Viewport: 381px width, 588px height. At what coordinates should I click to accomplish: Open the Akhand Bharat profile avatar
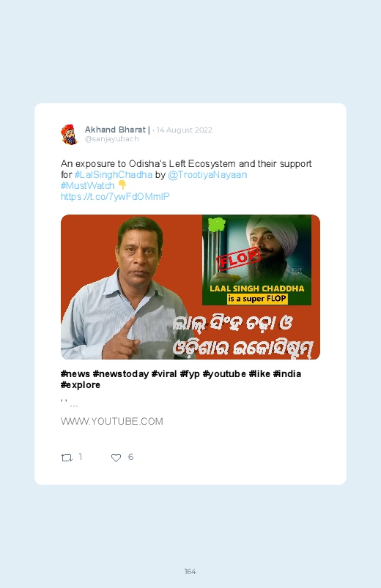coord(70,134)
